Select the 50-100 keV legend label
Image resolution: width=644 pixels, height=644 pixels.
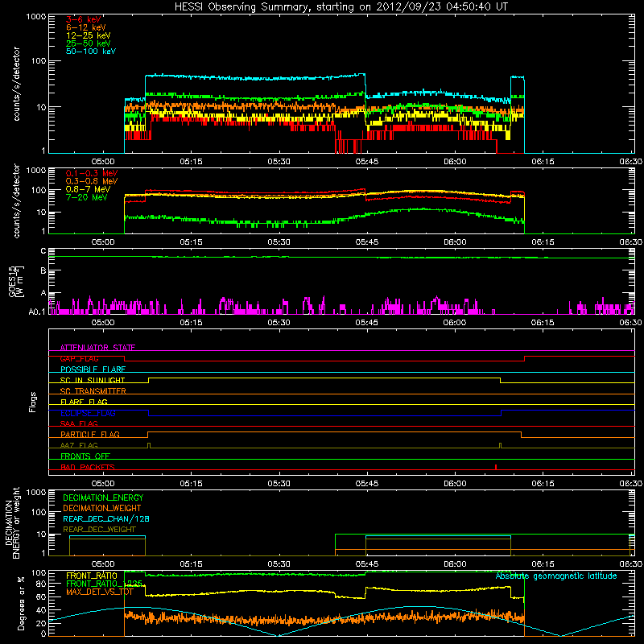coord(91,52)
